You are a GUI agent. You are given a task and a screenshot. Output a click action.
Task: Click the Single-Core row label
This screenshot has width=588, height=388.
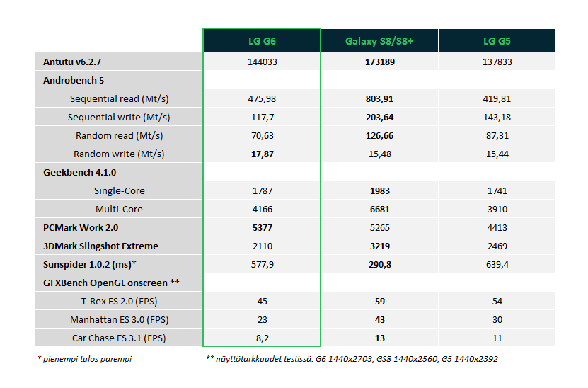click(120, 190)
